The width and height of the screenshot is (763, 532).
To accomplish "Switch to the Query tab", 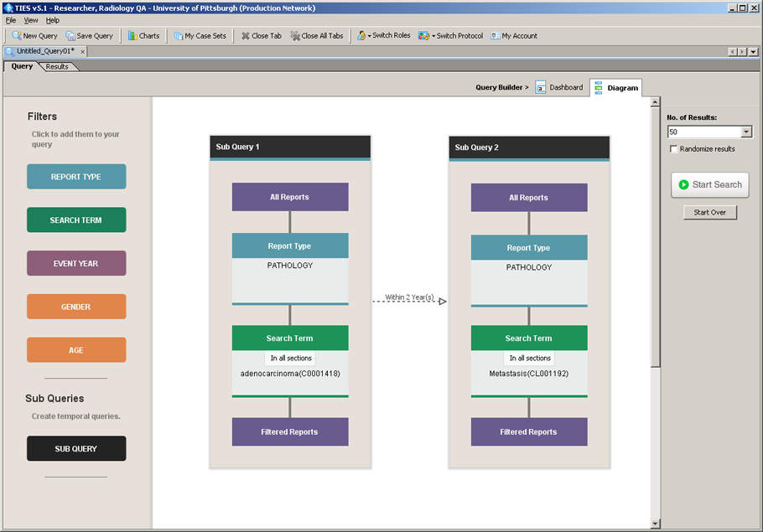I will click(x=22, y=66).
